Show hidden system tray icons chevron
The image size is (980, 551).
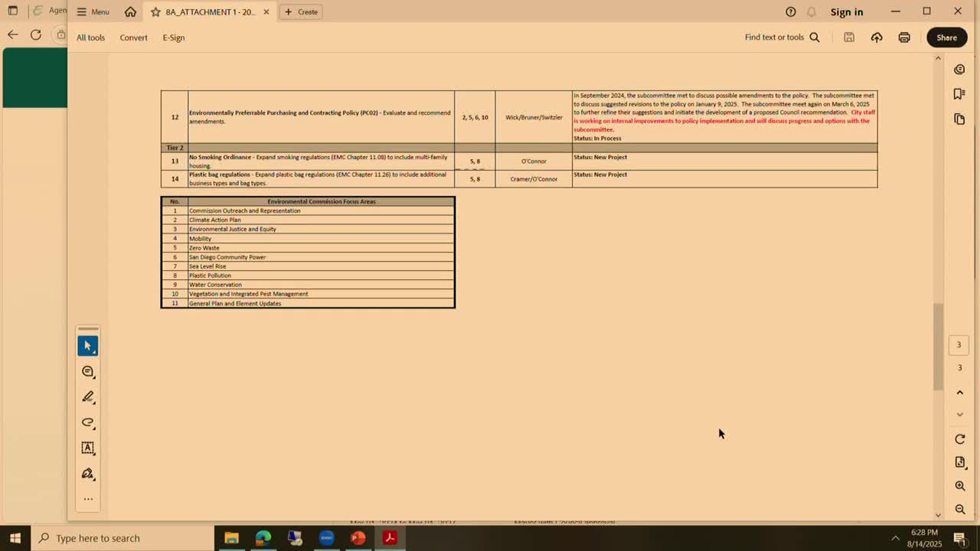(x=896, y=538)
